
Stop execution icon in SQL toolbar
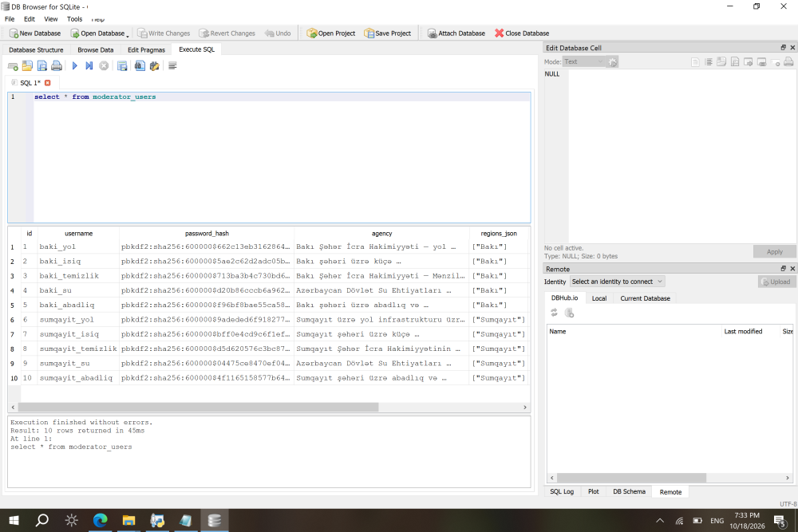point(104,66)
